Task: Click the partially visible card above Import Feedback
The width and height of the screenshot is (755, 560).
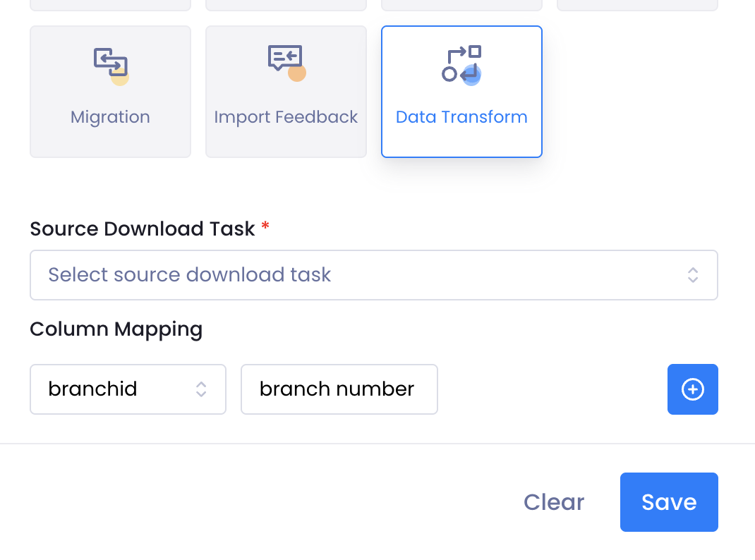Action: pyautogui.click(x=286, y=5)
